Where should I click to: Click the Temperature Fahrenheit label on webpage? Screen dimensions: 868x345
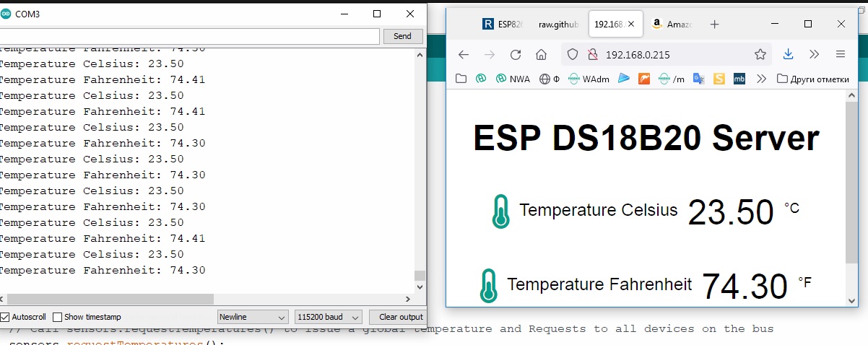click(x=599, y=284)
